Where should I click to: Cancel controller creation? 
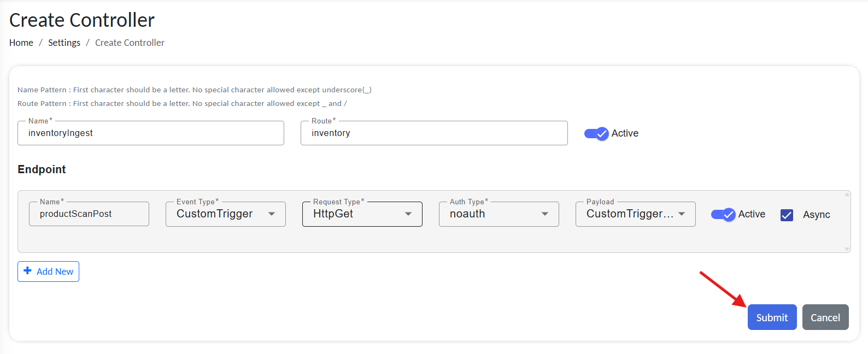pyautogui.click(x=825, y=317)
